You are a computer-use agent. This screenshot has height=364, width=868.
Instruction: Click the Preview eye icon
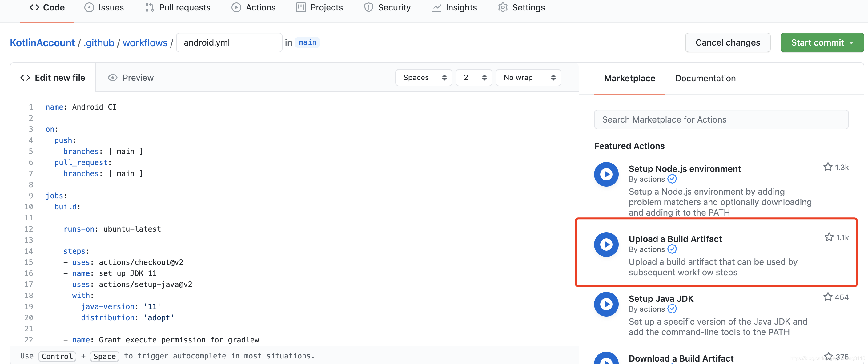(x=113, y=78)
